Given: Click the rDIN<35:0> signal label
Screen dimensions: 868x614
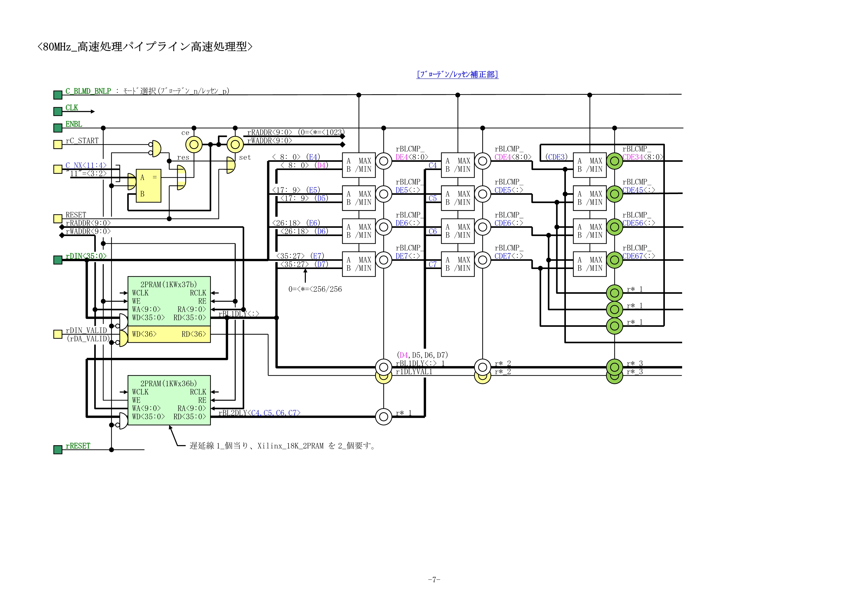Looking at the screenshot, I should click(x=86, y=256).
